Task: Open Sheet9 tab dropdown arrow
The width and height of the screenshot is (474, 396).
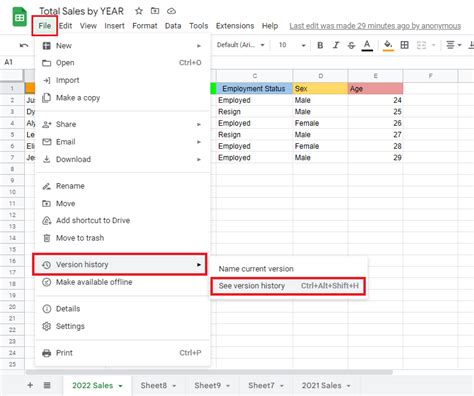Action: [x=228, y=386]
